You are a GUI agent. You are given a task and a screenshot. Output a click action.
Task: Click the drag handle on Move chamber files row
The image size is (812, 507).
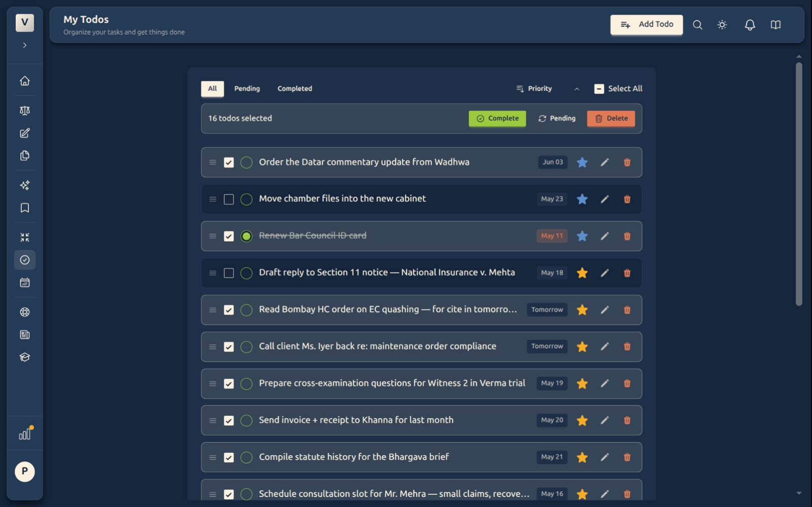[x=213, y=199]
